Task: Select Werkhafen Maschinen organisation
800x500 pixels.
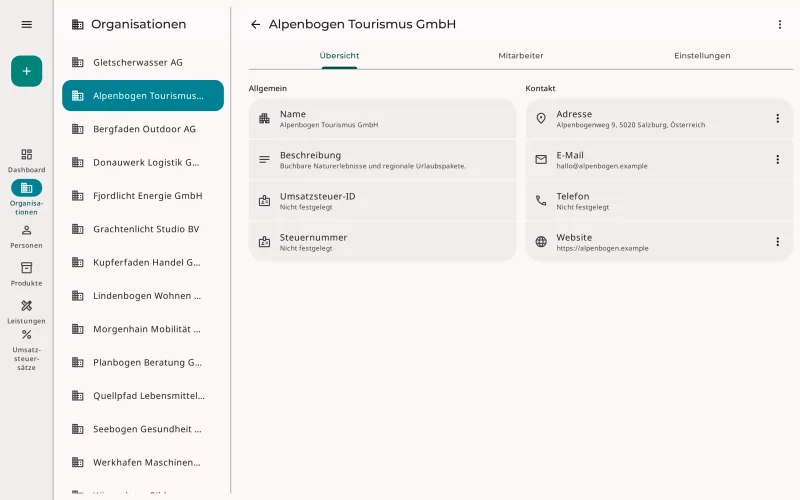Action: pos(143,462)
